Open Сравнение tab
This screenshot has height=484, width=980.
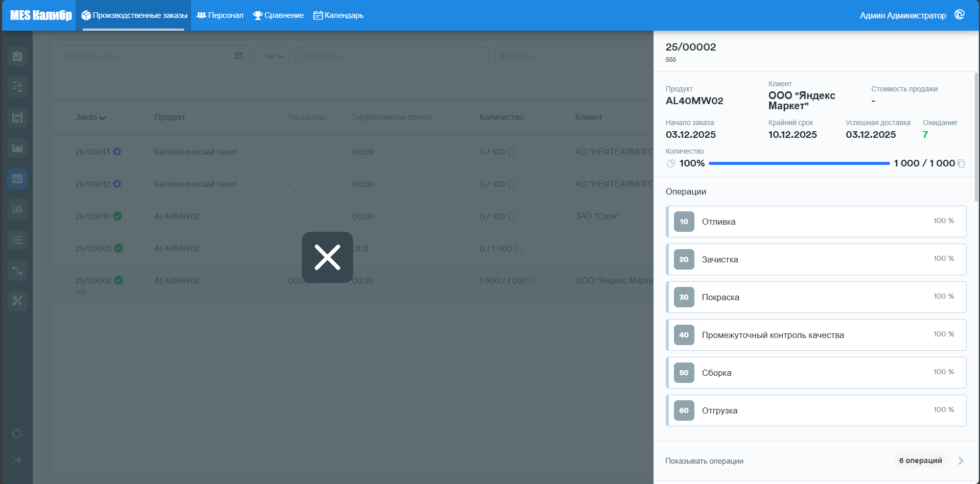pyautogui.click(x=278, y=15)
